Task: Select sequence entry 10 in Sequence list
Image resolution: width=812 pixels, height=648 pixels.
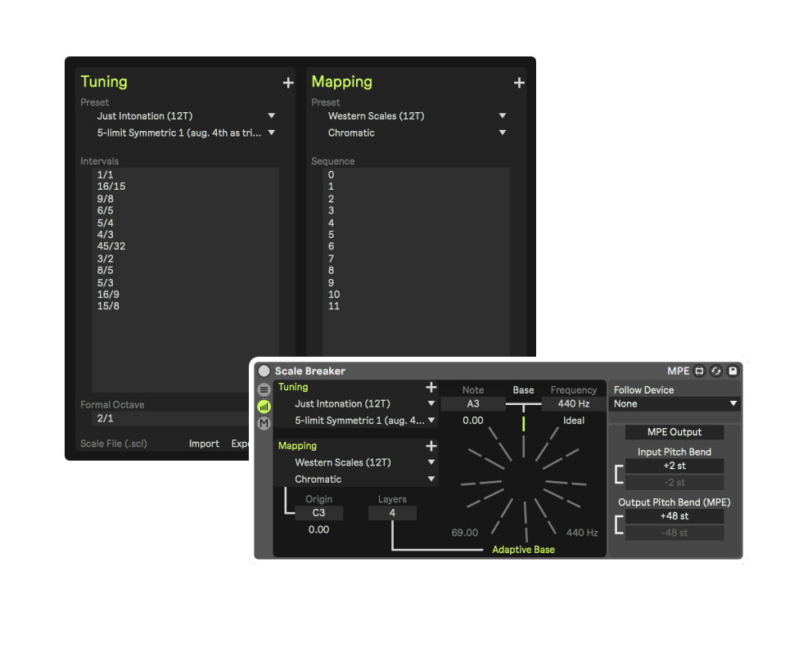Action: click(x=334, y=295)
